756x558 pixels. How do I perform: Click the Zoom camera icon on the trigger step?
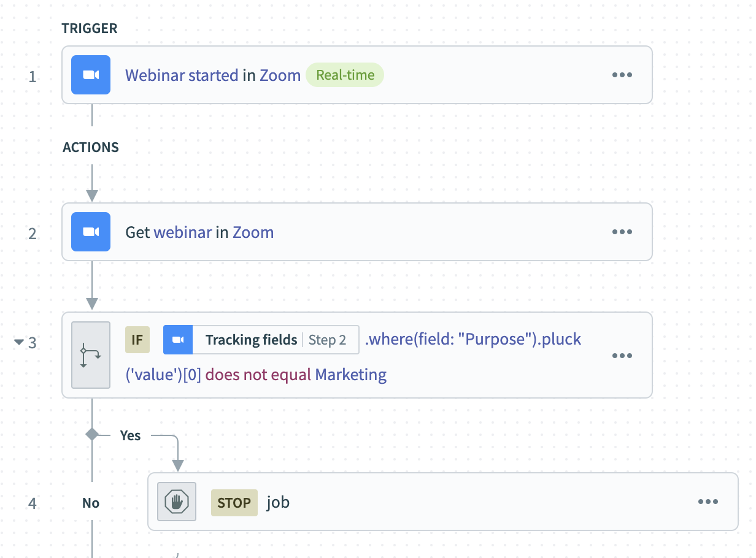[90, 74]
